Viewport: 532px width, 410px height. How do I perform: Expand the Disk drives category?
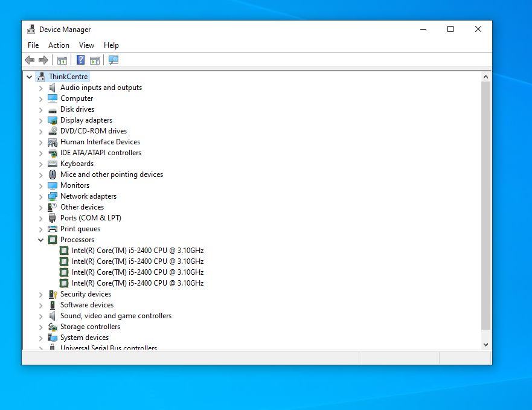[41, 109]
